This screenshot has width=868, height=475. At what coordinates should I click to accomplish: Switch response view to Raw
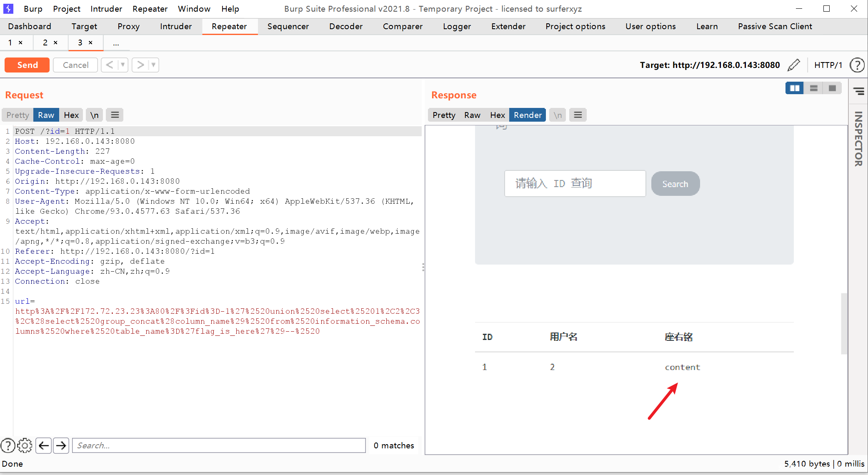tap(472, 115)
